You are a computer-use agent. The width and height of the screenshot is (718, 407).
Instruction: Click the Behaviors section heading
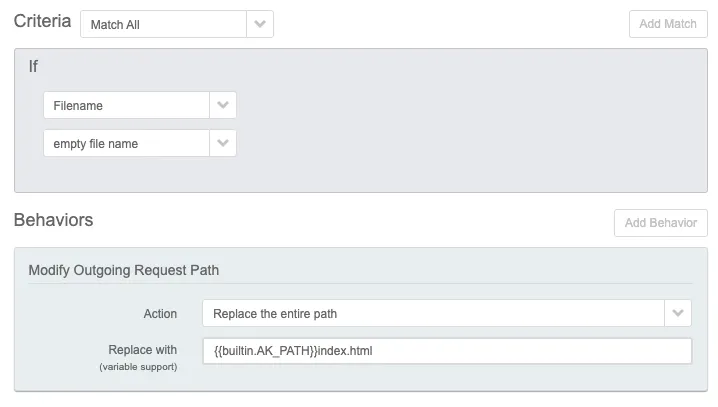click(x=54, y=219)
